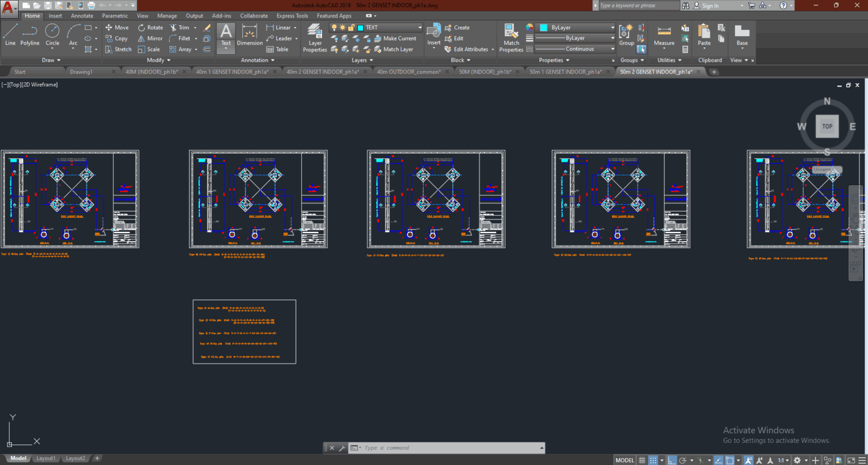868x465 pixels.
Task: Toggle ortho mode in the status bar
Action: tap(672, 459)
